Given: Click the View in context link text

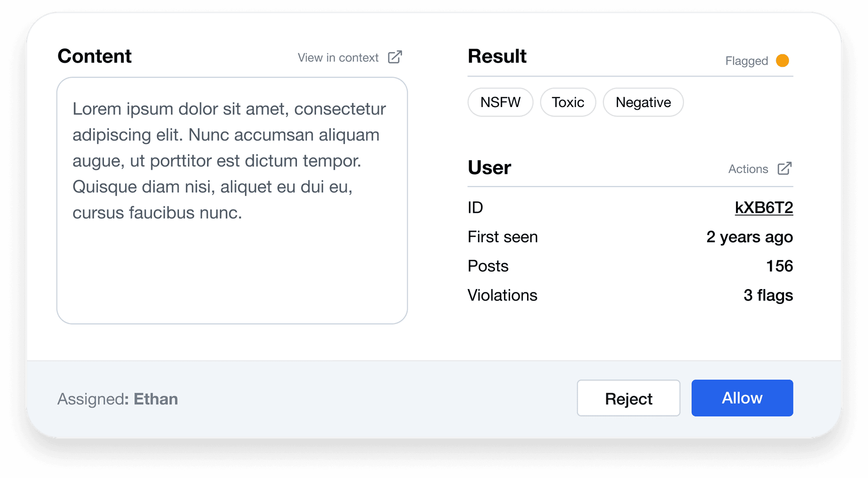Looking at the screenshot, I should 338,57.
